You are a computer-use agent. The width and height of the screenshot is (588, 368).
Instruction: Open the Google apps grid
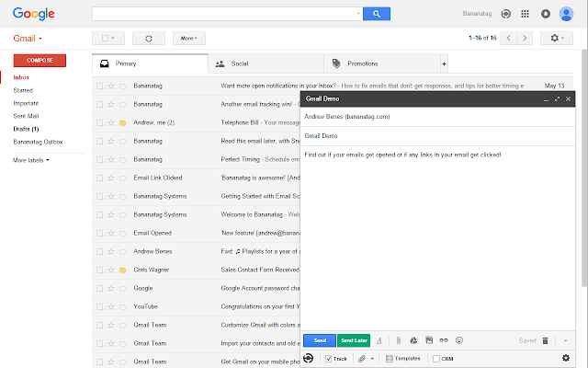pos(525,14)
